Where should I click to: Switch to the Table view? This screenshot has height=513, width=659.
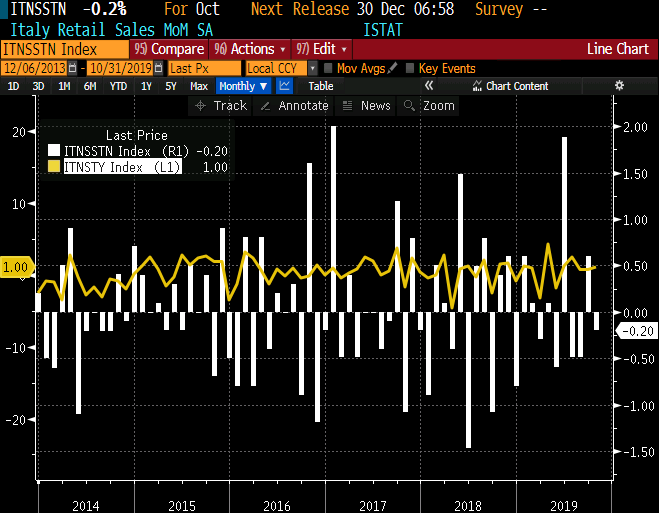pyautogui.click(x=320, y=87)
